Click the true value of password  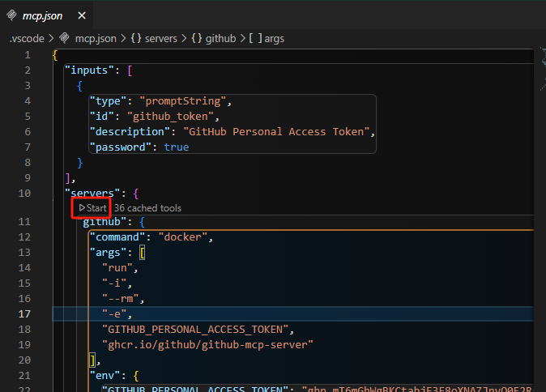pos(177,147)
